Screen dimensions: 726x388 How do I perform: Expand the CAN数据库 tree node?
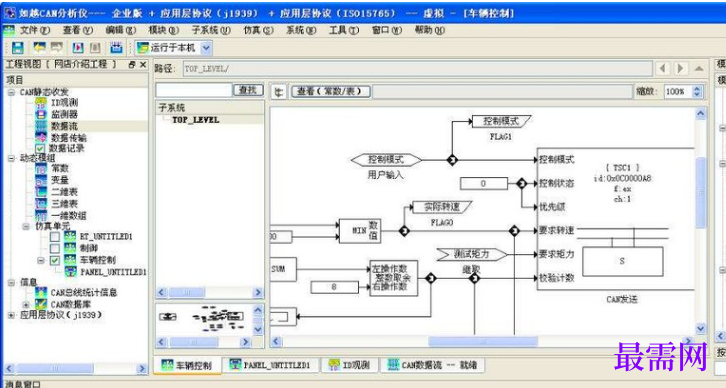point(26,304)
